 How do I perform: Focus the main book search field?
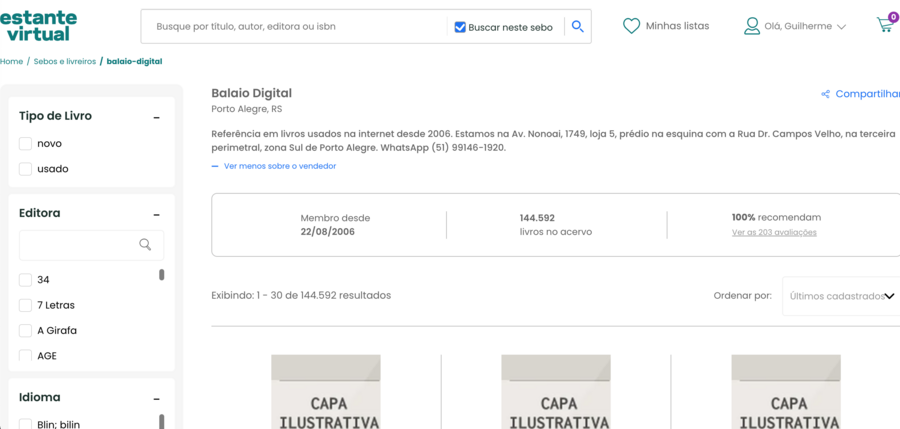[x=296, y=26]
